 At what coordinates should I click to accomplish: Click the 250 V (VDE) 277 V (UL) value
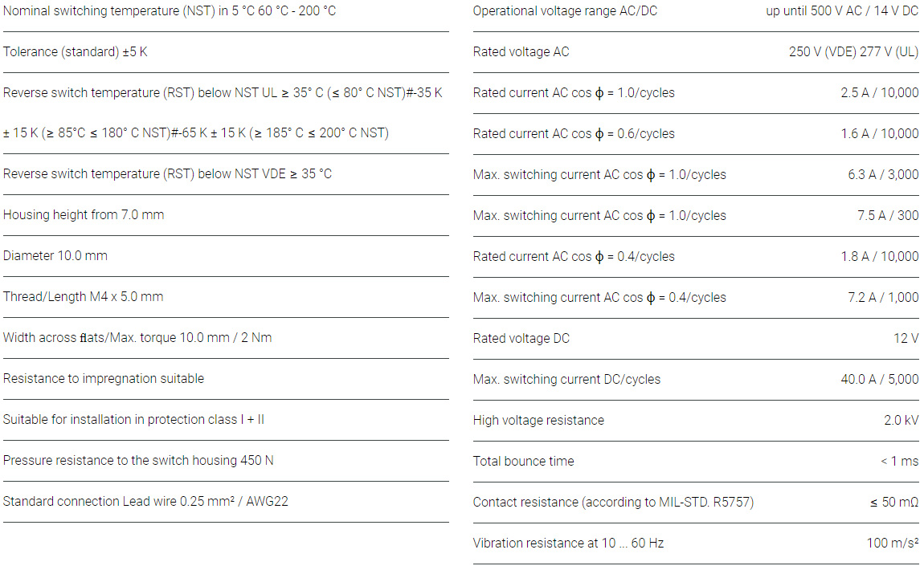click(853, 52)
